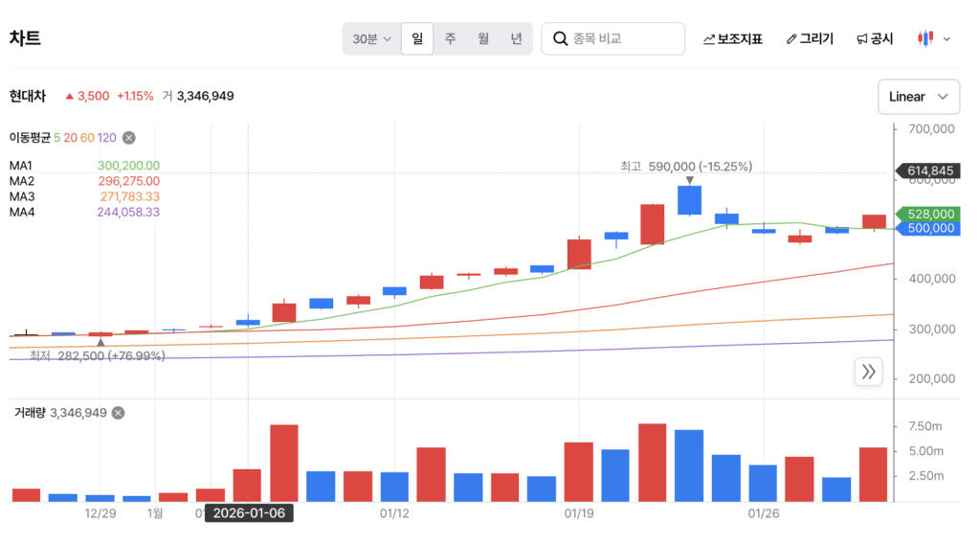Activate the 그리기 drawing tool

810,39
